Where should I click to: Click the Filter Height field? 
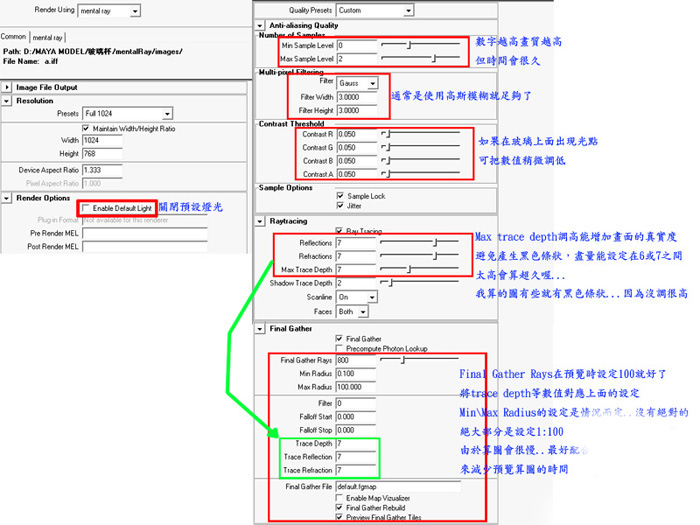356,110
